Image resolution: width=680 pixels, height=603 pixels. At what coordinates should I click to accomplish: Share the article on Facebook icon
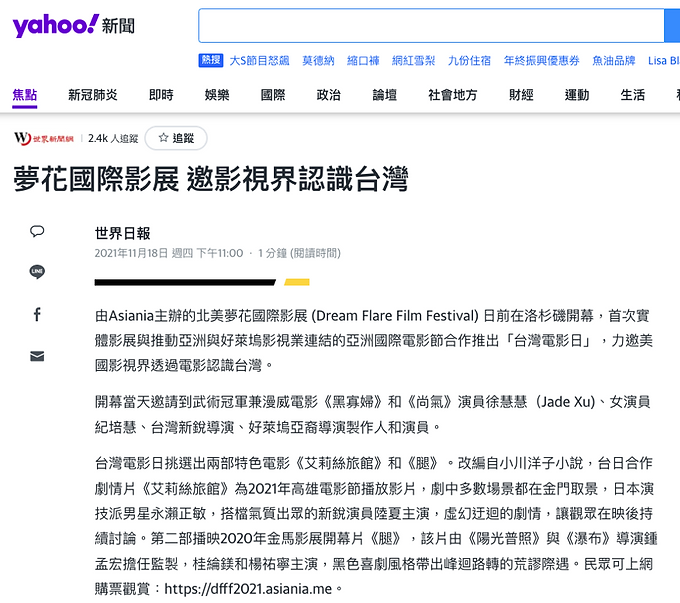37,314
